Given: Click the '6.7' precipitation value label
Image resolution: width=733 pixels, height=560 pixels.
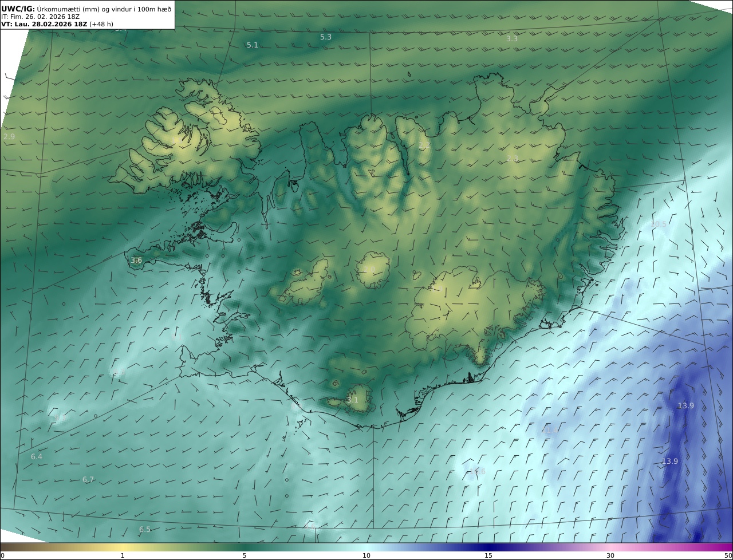Looking at the screenshot, I should click(88, 479).
